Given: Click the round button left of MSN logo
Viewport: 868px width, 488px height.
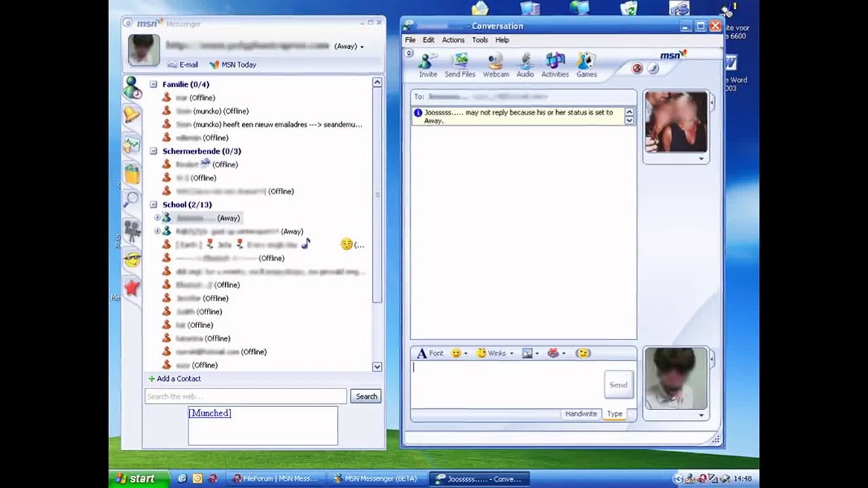Looking at the screenshot, I should [127, 23].
